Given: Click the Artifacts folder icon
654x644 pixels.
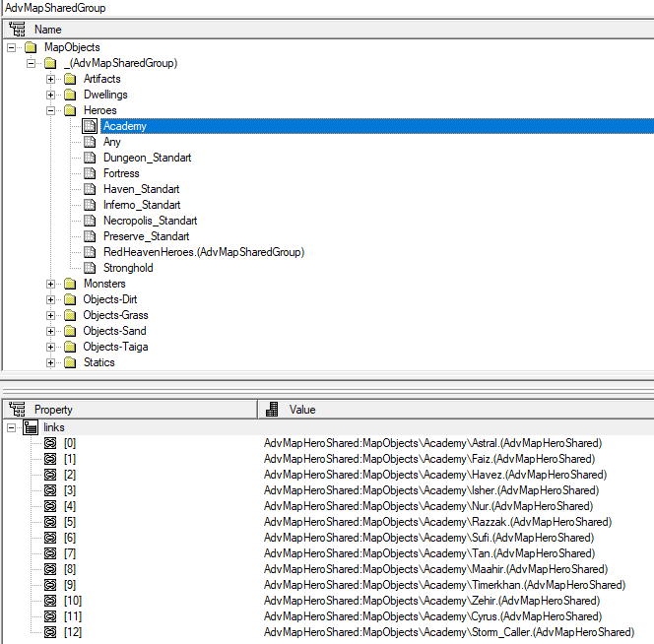Looking at the screenshot, I should tap(70, 79).
